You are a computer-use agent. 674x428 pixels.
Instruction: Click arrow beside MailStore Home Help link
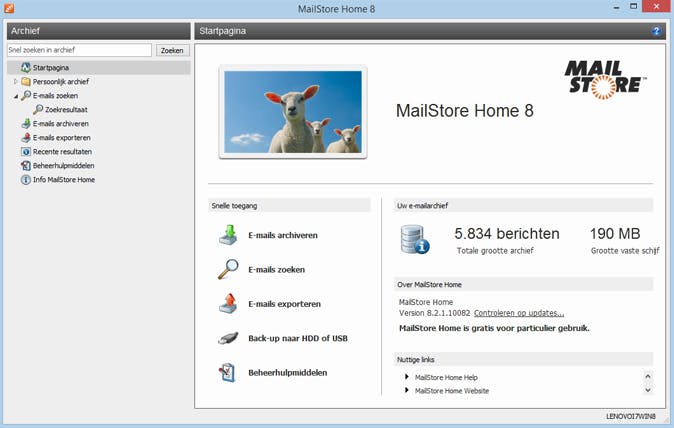point(407,377)
